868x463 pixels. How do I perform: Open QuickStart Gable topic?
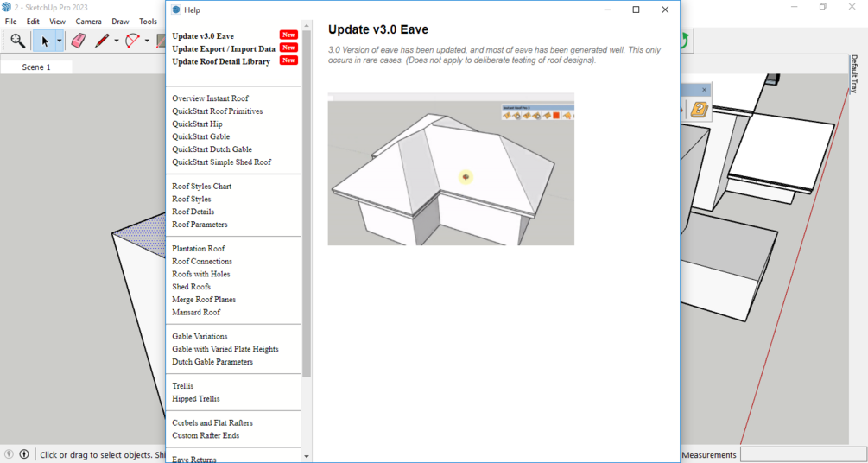coord(201,136)
